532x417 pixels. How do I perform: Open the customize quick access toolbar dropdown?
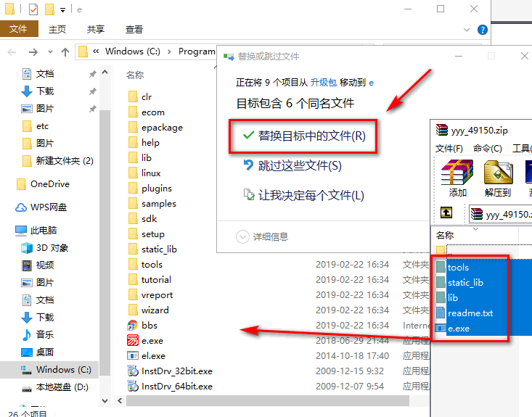click(x=63, y=9)
